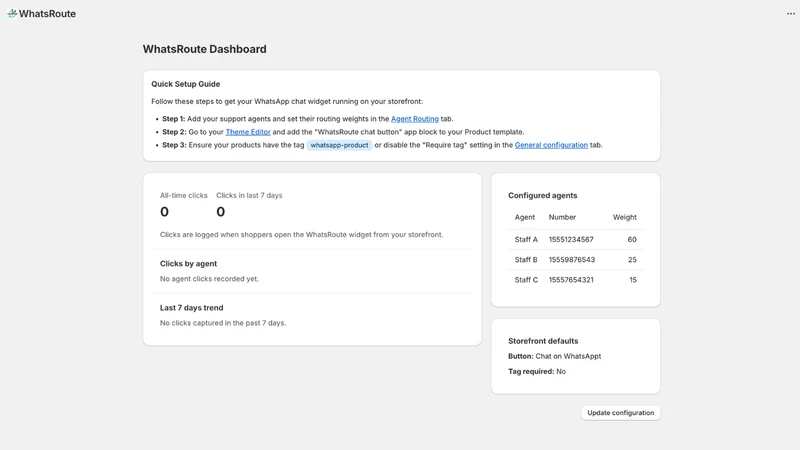800x450 pixels.
Task: Select the Staff A agent row
Action: 576,239
